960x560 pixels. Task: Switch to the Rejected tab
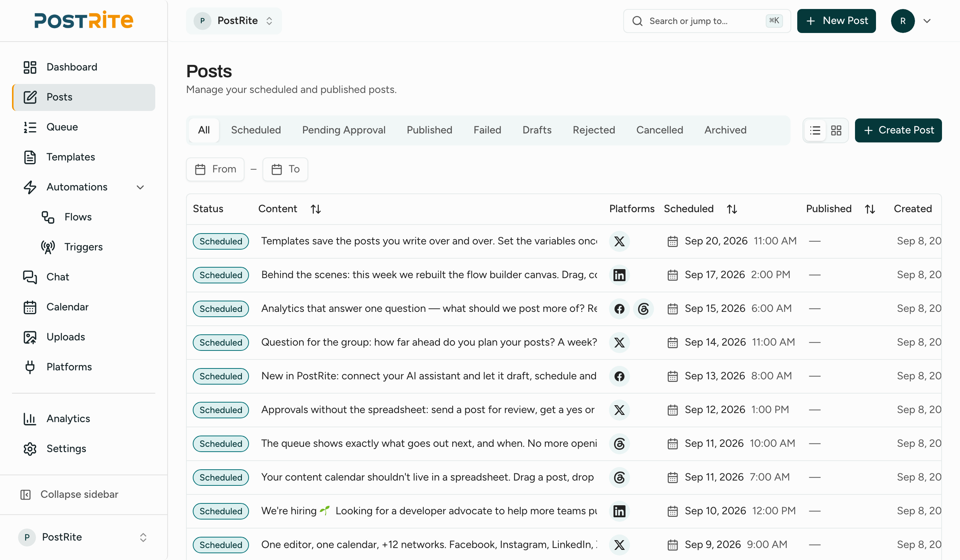pyautogui.click(x=594, y=130)
